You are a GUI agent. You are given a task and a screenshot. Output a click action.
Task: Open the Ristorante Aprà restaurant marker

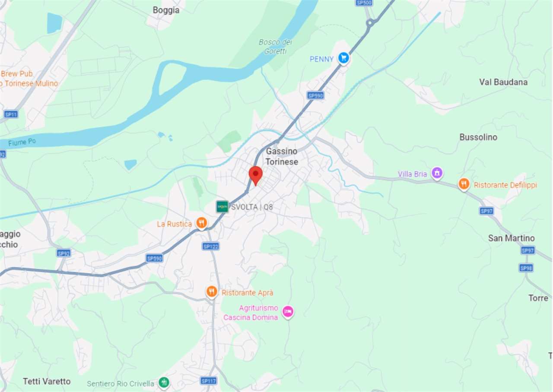(x=211, y=292)
